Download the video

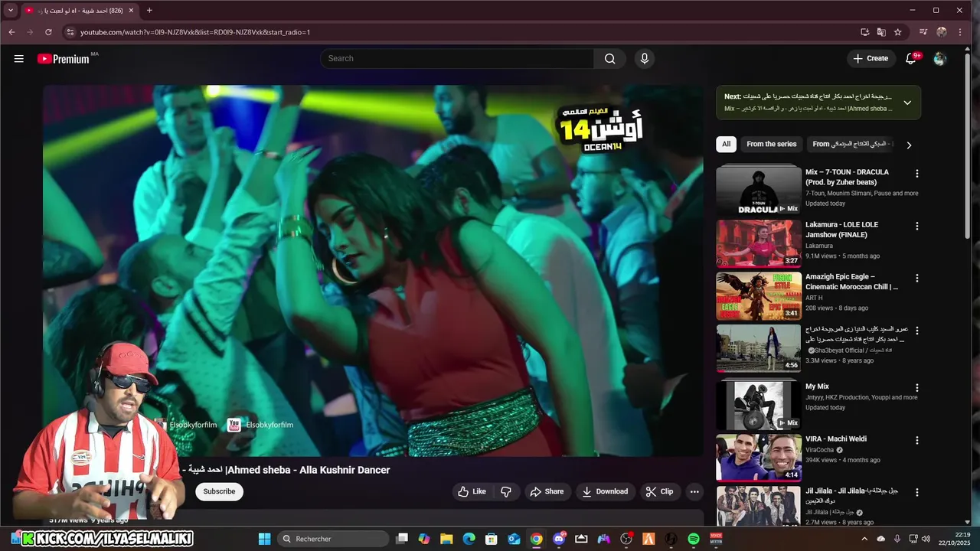tap(605, 491)
